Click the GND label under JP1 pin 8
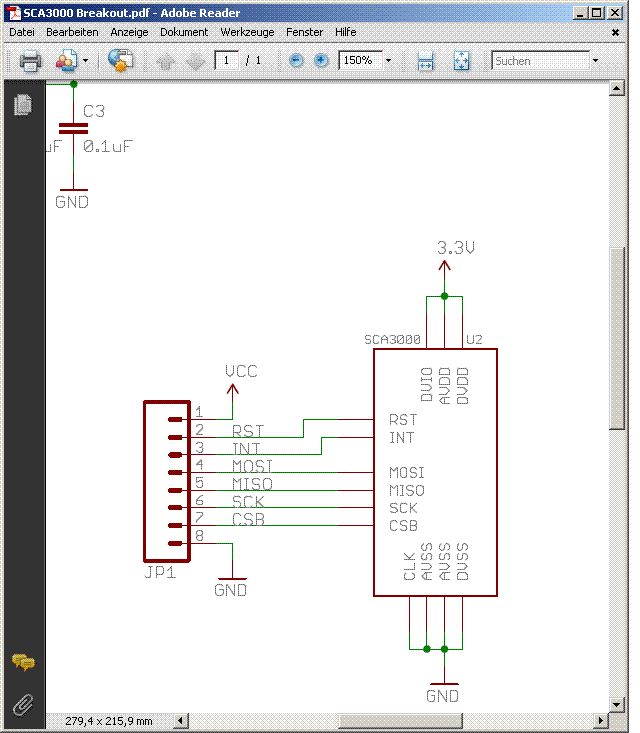640x733 pixels. pos(230,590)
